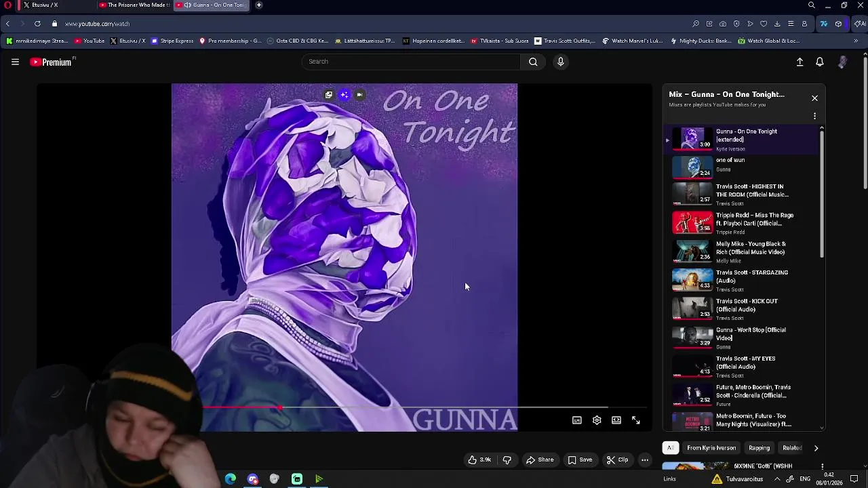This screenshot has height=488, width=868.
Task: Select Gunna Won't Stop [Official Video]
Action: [741, 338]
